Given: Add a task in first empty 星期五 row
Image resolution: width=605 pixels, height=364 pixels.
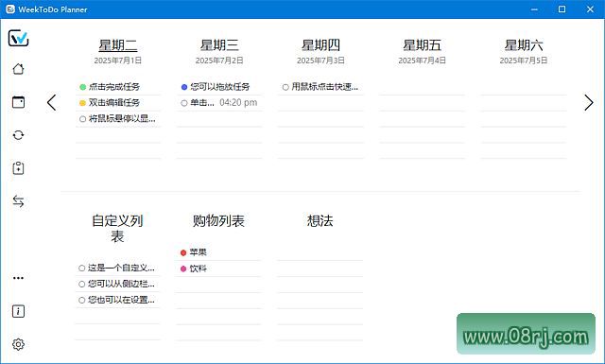Looking at the screenshot, I should pos(423,87).
